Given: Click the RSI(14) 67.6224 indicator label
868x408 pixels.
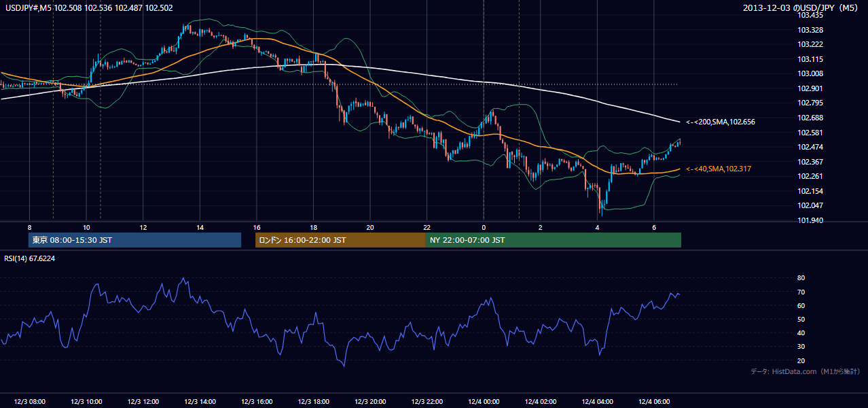Looking at the screenshot, I should 30,258.
